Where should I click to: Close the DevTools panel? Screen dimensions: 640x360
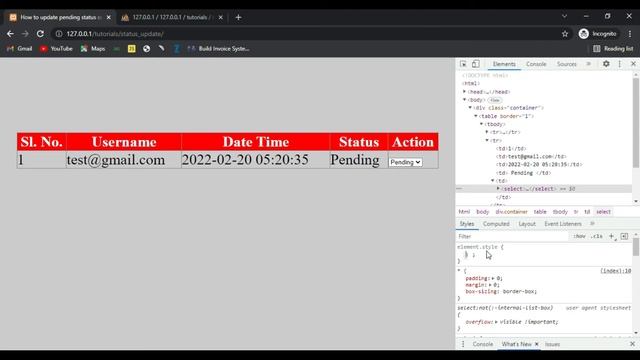(633, 64)
